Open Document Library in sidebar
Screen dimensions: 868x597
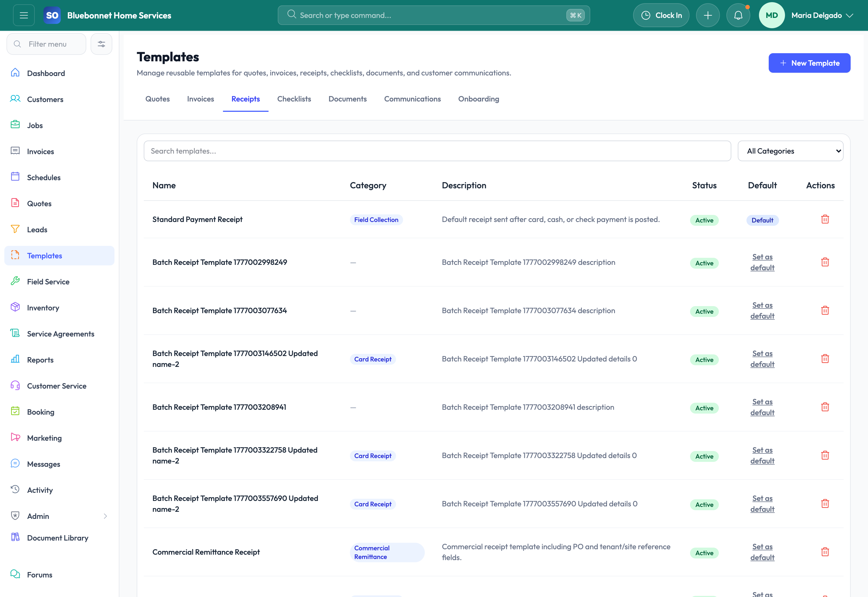[x=59, y=538]
